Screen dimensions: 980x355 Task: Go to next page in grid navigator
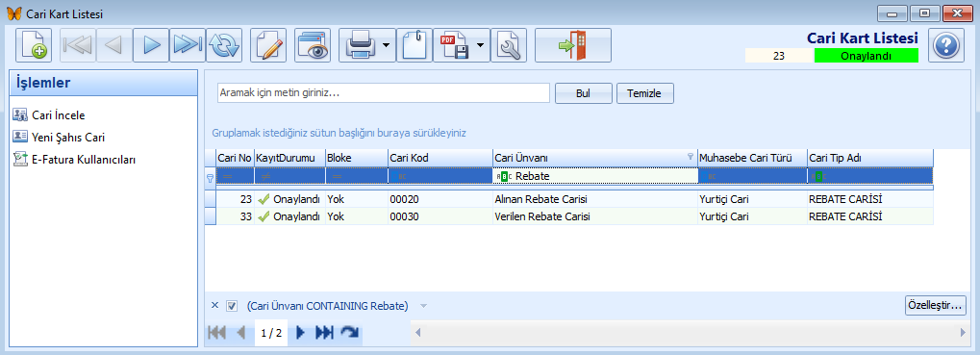[x=300, y=333]
